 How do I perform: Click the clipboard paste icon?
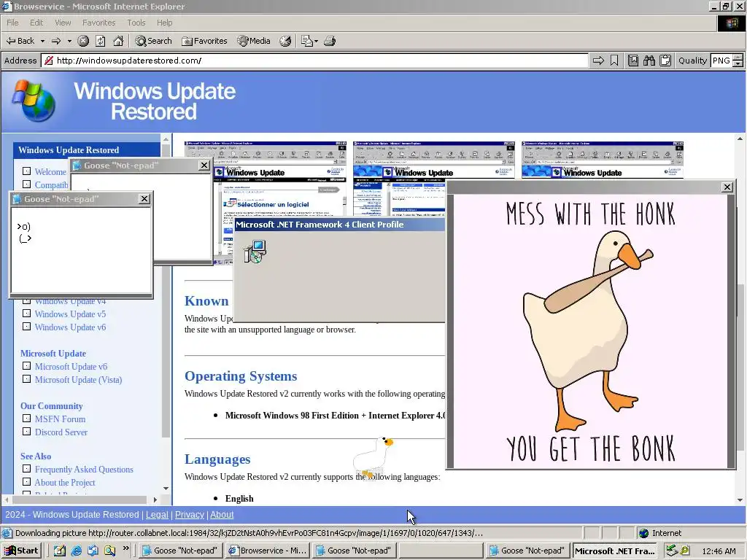click(665, 61)
